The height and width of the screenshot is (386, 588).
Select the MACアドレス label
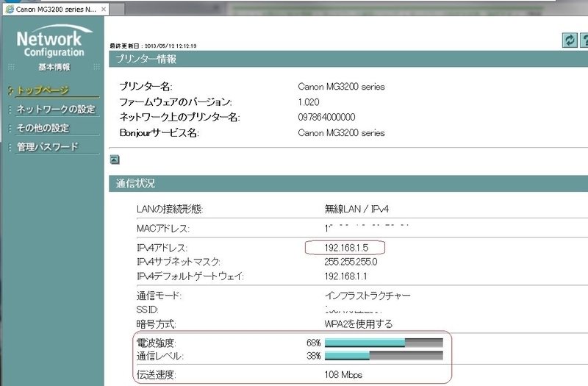click(x=163, y=229)
